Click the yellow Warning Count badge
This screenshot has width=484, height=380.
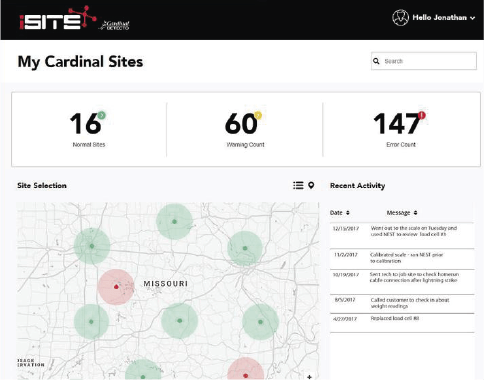tap(258, 115)
